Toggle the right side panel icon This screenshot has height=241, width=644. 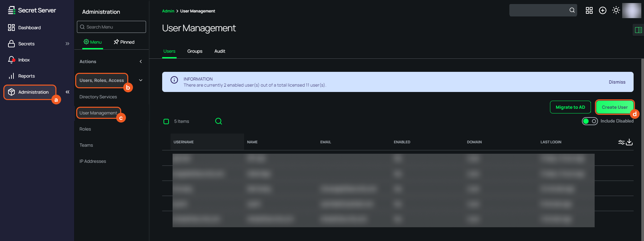[x=638, y=30]
